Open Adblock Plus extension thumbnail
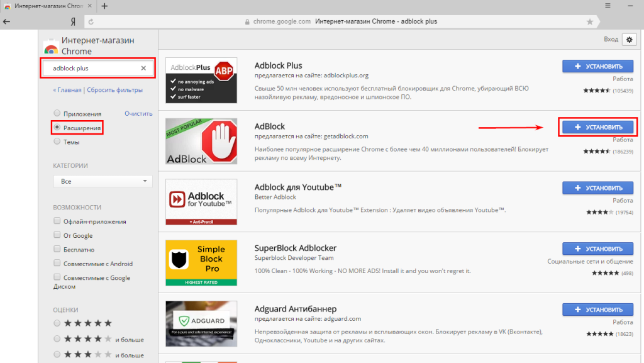This screenshot has width=644, height=363. [201, 80]
